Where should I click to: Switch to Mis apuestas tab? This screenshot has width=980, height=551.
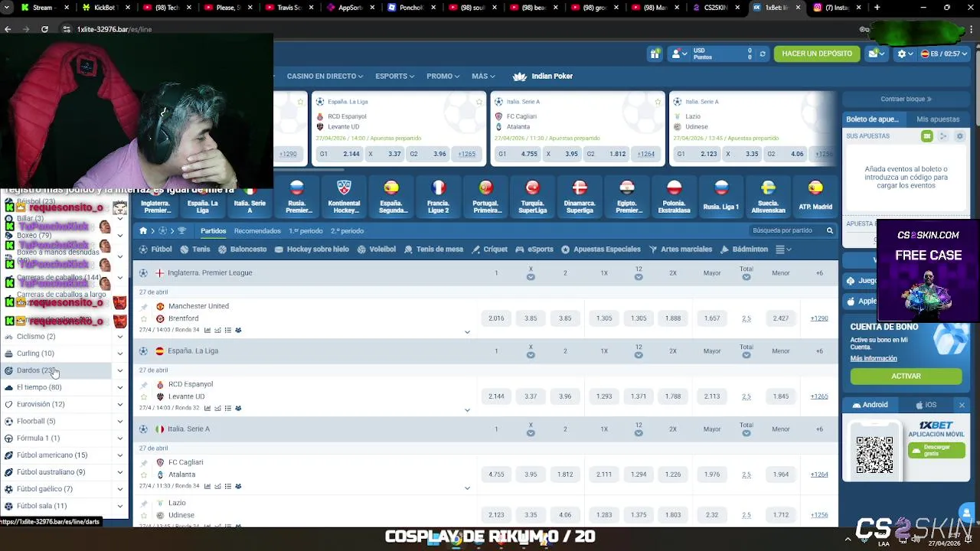point(938,119)
